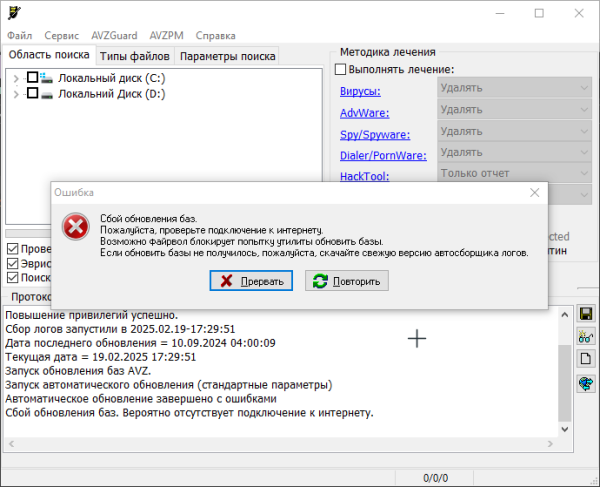Switch to the Параметры поиска tab

coord(227,56)
